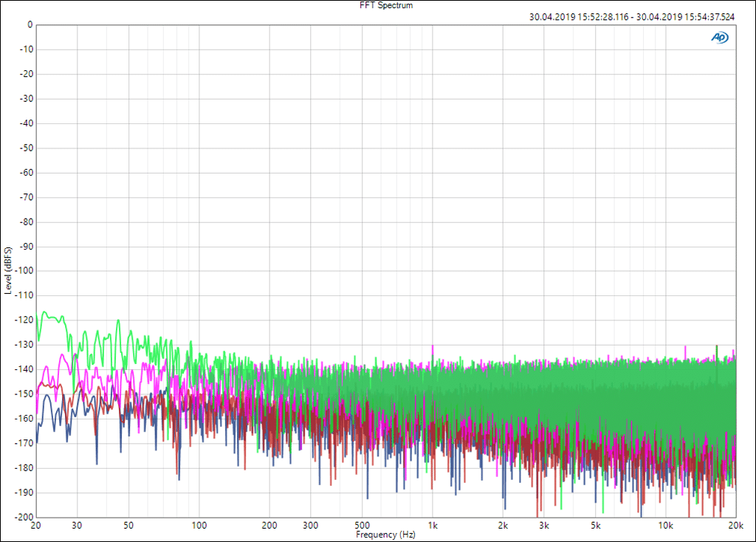Click the 100 tick label on the frequency axis
756x542 pixels.
pyautogui.click(x=199, y=525)
